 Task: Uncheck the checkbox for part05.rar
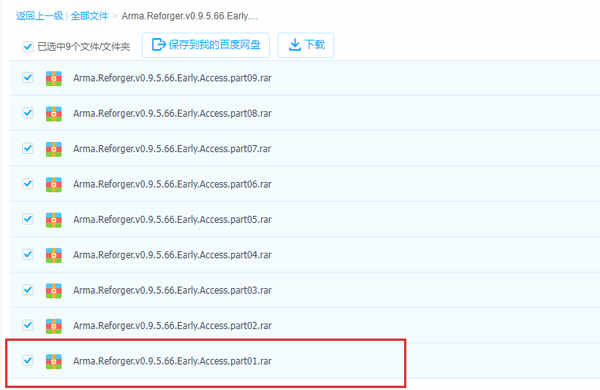coord(28,219)
